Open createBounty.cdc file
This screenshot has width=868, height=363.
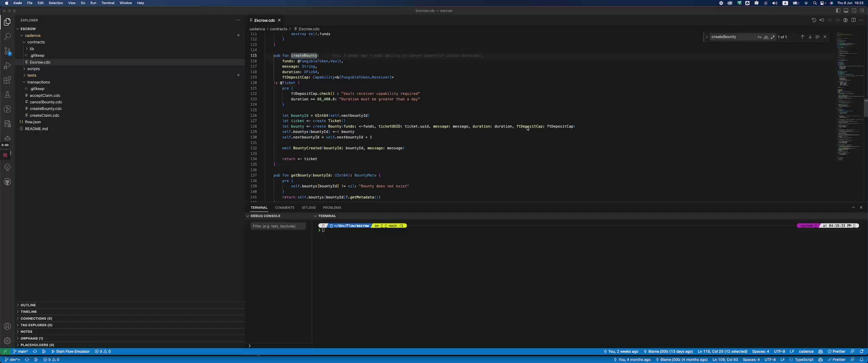click(45, 108)
